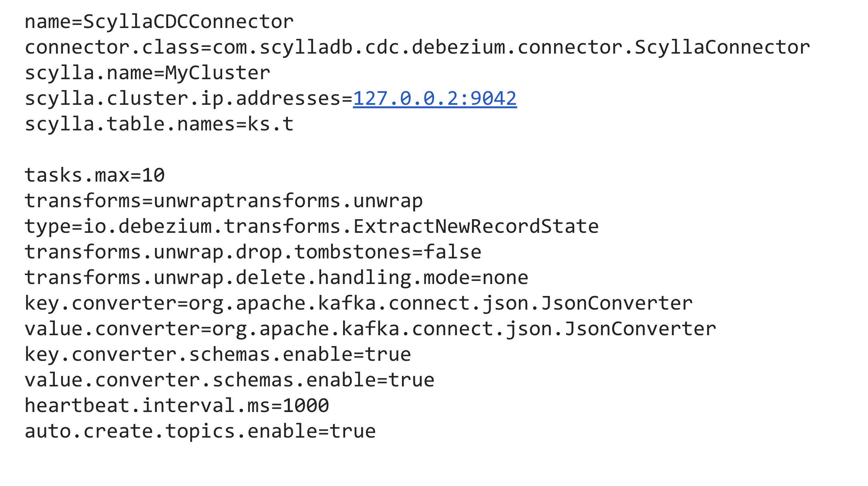Click the type=io.debezium.transforms.ExtractNewRecordState line
868x486 pixels.
[312, 226]
